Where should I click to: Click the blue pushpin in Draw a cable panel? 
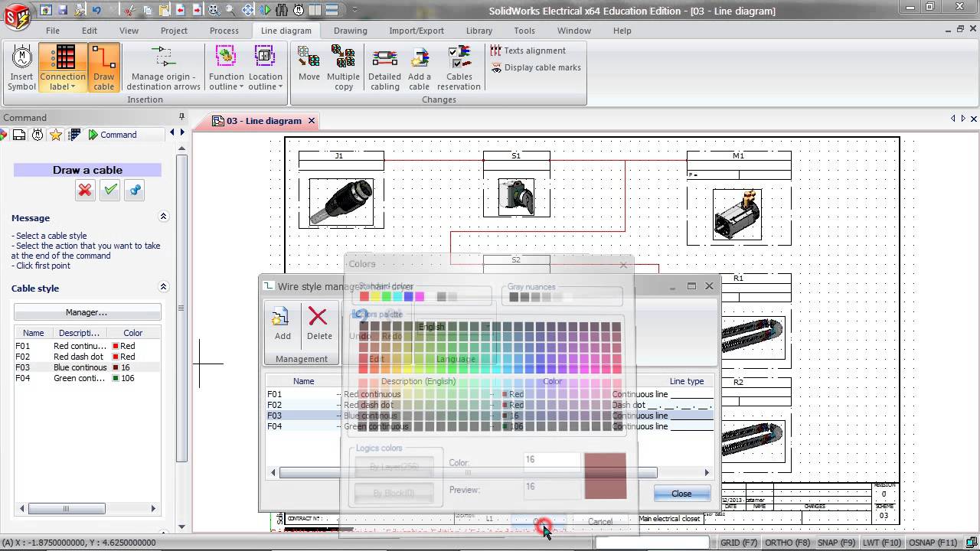click(135, 190)
